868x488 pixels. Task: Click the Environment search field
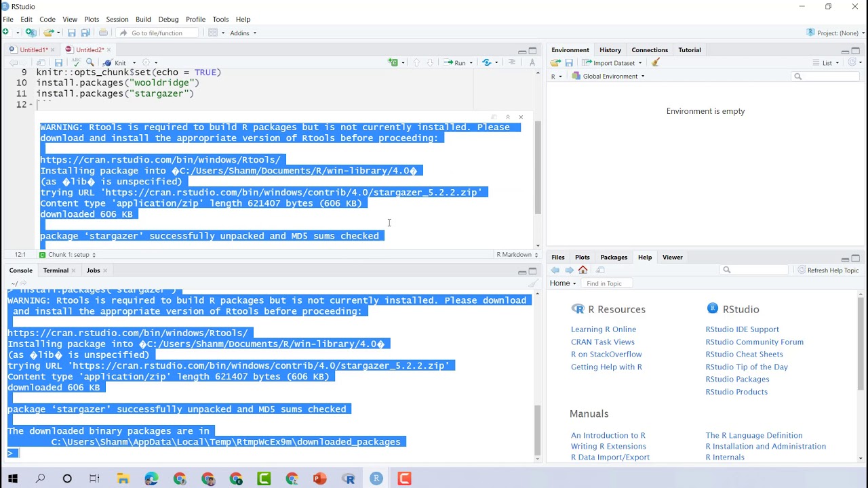pos(825,77)
